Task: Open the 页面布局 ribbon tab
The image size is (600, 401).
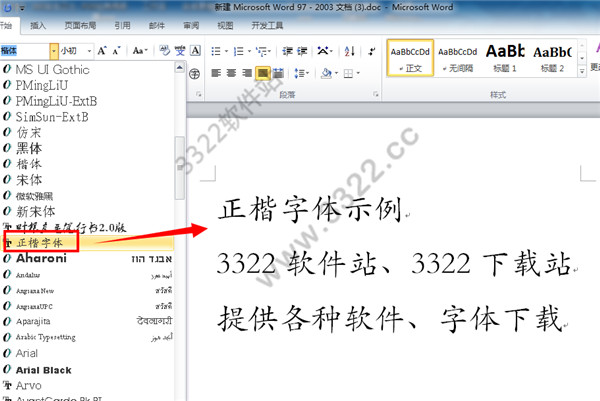Action: coord(80,26)
